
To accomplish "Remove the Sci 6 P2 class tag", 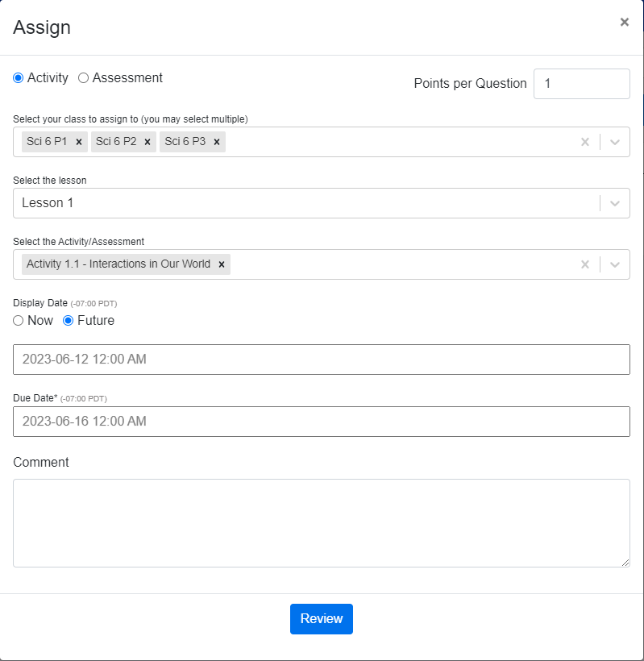I will point(146,141).
